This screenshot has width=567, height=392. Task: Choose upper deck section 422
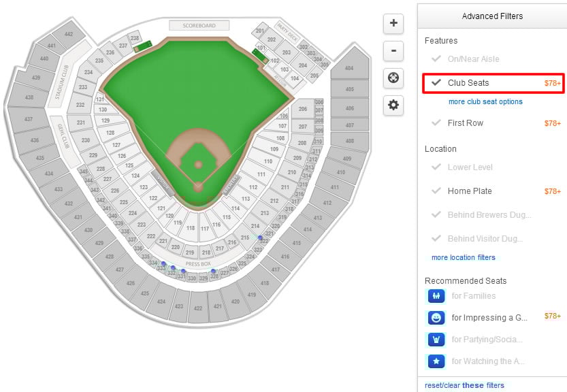pos(198,308)
